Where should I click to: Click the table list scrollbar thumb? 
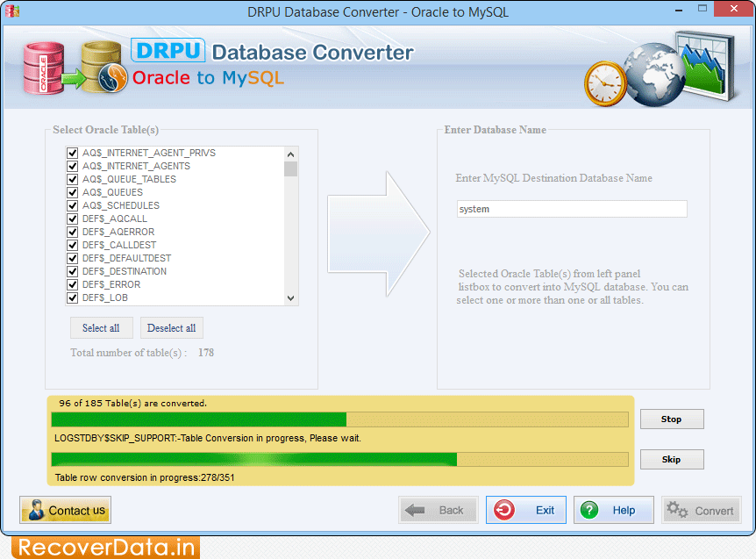point(290,169)
